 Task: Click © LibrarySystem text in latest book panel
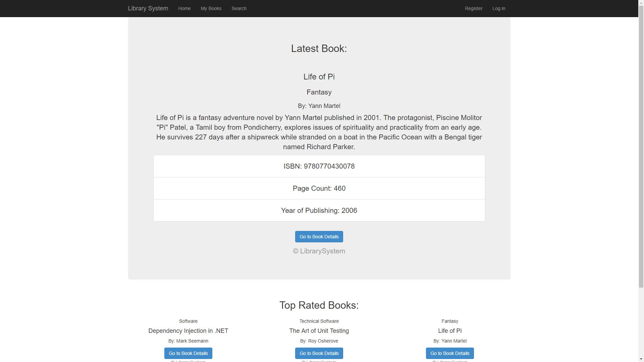coord(319,251)
